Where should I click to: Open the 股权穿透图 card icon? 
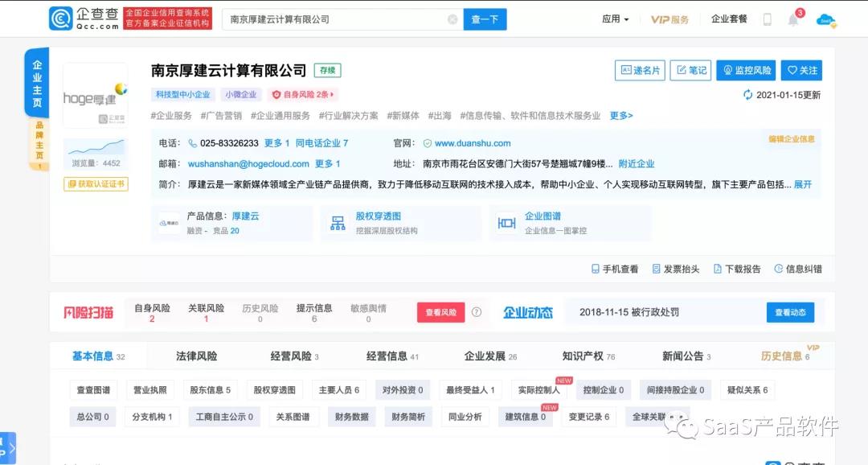click(338, 223)
